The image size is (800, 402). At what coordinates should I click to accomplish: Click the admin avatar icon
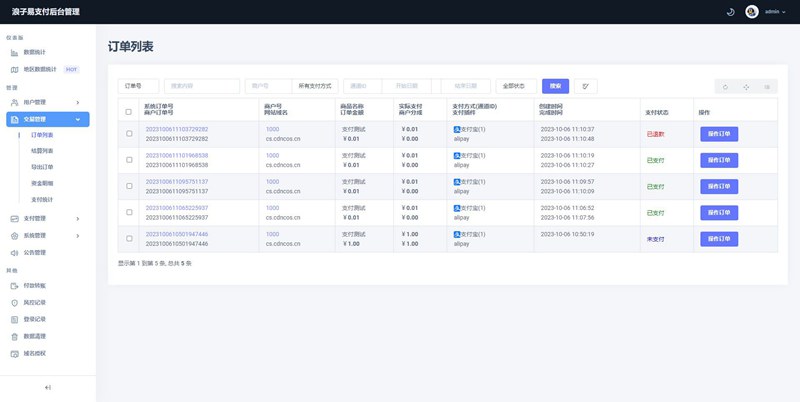click(752, 12)
